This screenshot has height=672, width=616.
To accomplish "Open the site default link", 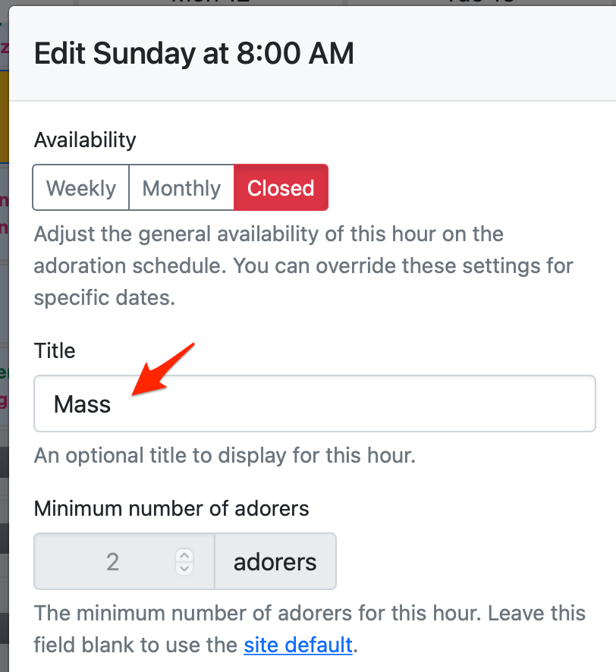I will 298,645.
